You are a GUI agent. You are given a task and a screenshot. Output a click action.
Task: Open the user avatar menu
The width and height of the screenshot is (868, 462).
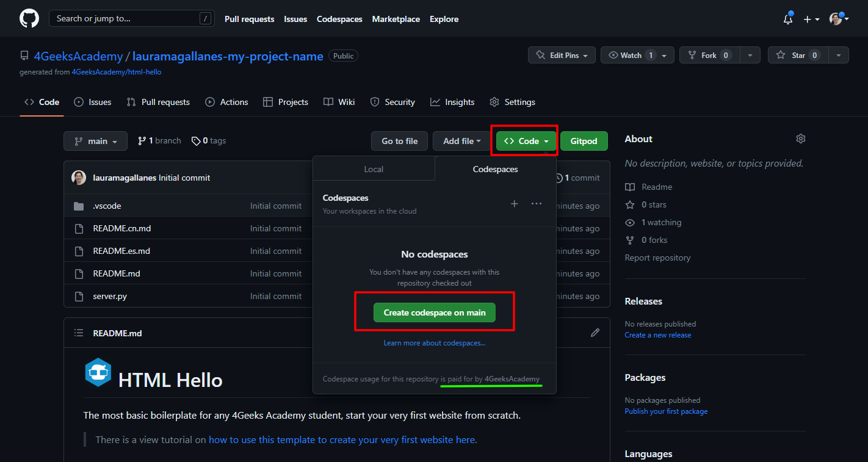pos(839,19)
